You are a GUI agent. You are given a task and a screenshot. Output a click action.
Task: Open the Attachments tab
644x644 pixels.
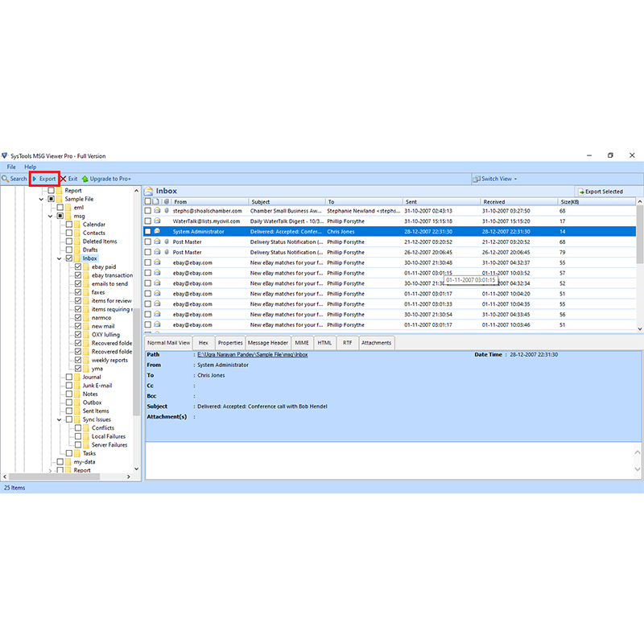point(376,343)
